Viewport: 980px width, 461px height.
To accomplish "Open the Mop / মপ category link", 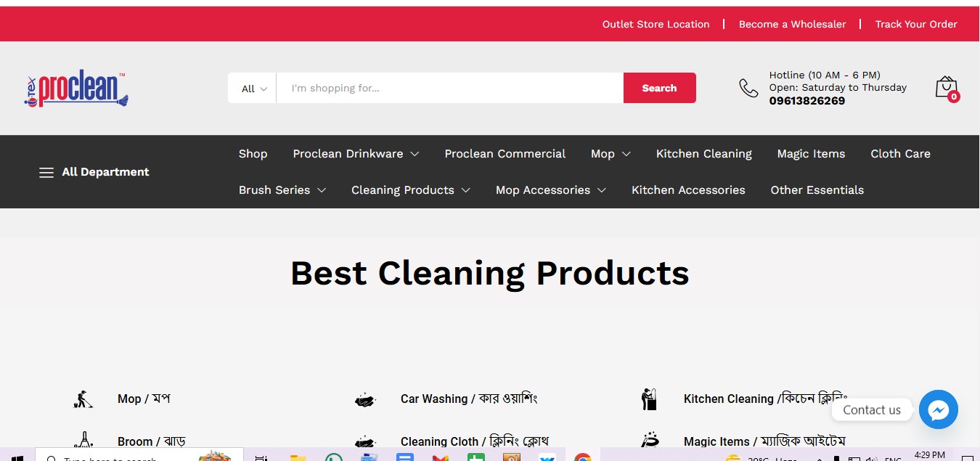I will [144, 399].
